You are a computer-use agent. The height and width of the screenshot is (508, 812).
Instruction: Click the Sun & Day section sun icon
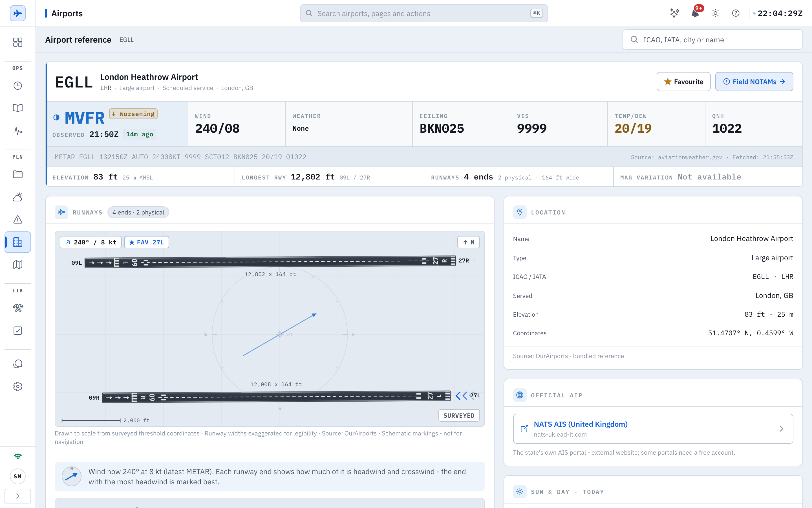(520, 492)
